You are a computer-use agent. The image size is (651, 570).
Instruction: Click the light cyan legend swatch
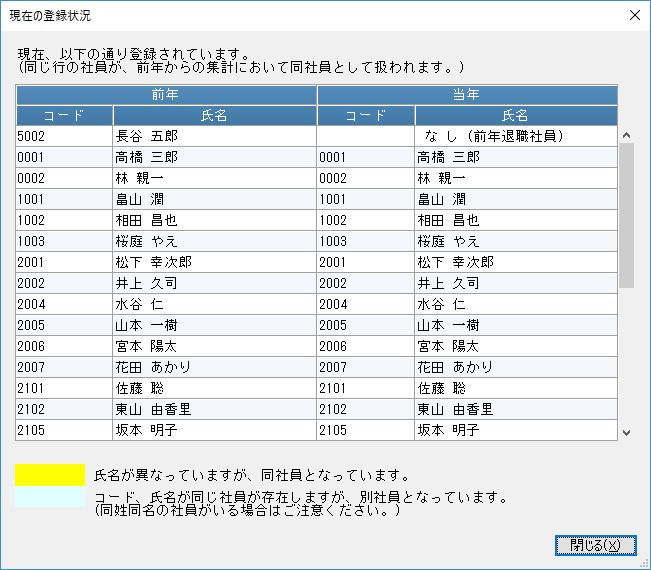[x=50, y=497]
